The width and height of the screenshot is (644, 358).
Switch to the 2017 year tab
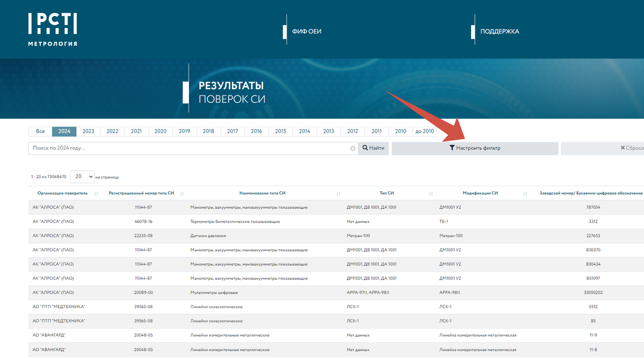point(232,131)
